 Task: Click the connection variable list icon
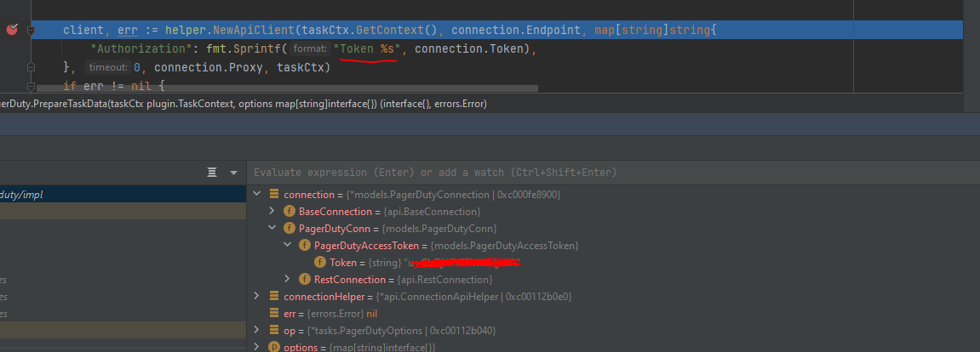coord(273,194)
